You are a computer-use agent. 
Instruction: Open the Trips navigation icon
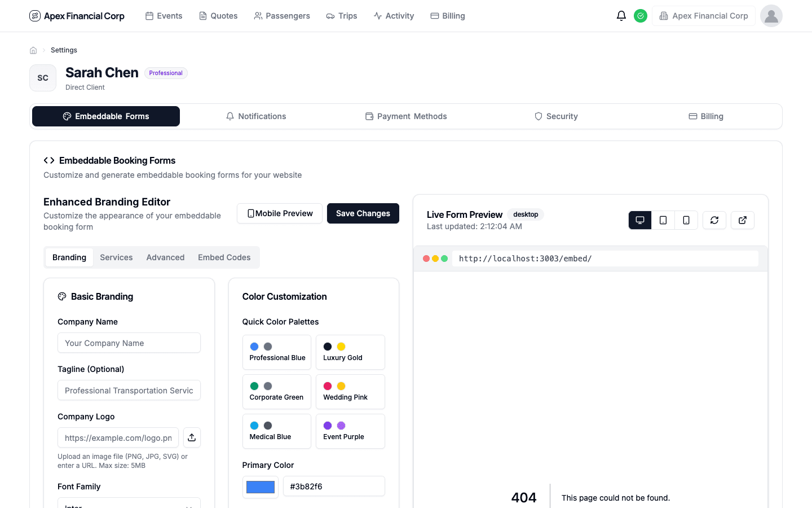pos(330,16)
